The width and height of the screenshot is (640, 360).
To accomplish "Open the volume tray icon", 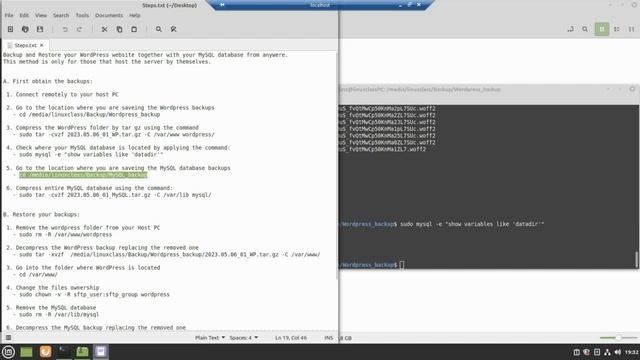I will click(x=618, y=352).
